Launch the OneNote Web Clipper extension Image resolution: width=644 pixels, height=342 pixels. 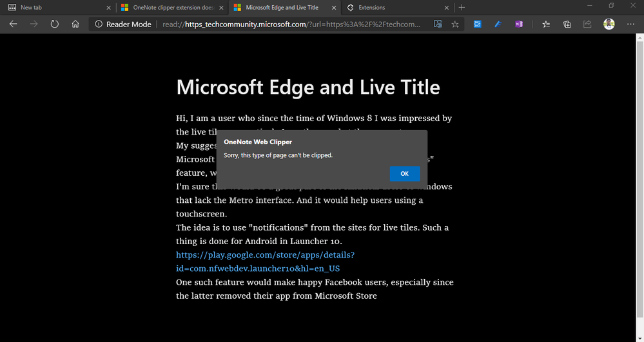tap(519, 24)
